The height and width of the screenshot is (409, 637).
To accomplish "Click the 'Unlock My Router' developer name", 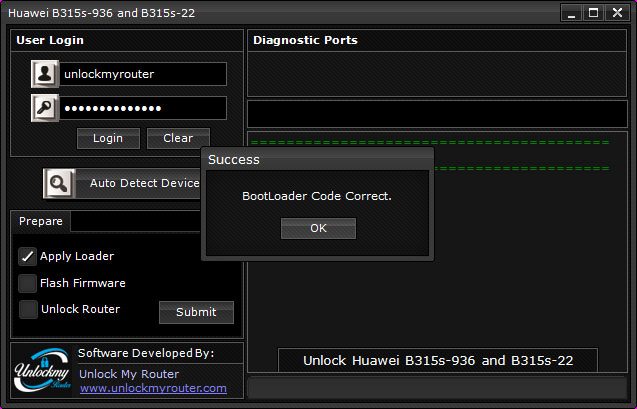I will click(129, 374).
